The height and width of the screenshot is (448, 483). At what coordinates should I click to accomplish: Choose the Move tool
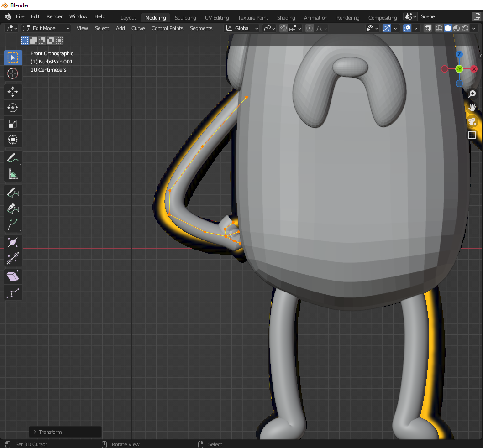click(13, 92)
